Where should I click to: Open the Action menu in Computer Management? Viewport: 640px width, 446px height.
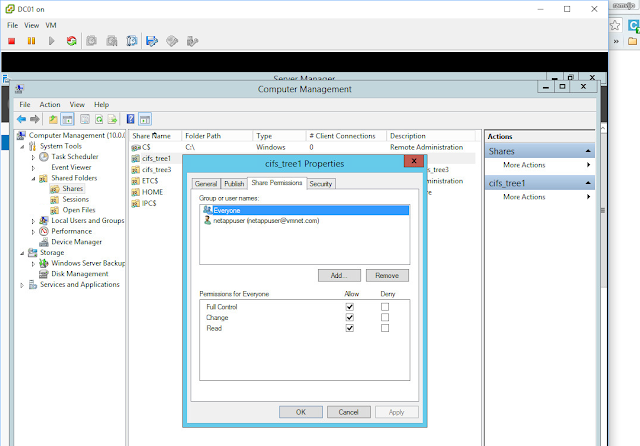pyautogui.click(x=50, y=104)
